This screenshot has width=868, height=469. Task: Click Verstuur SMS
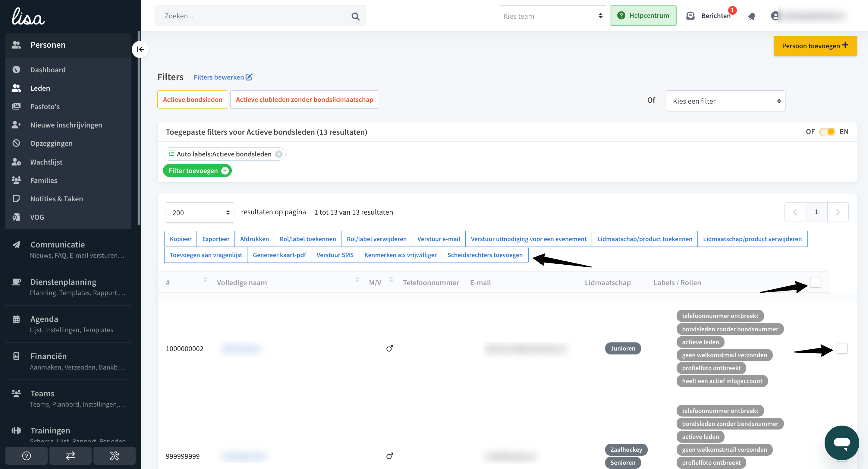pyautogui.click(x=335, y=255)
